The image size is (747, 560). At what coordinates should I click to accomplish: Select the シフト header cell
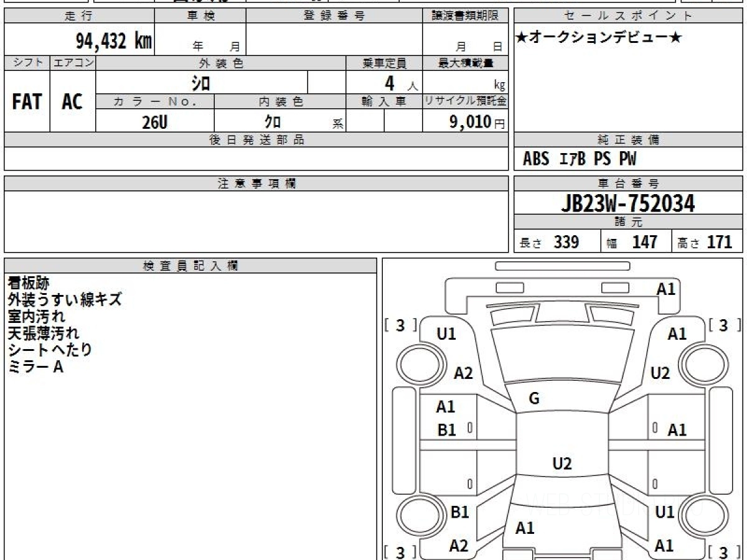click(x=27, y=63)
